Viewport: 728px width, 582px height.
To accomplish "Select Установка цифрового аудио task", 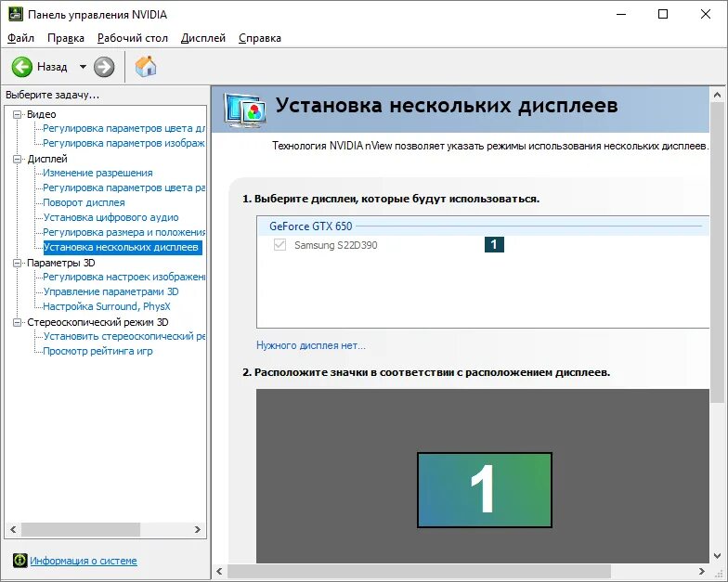I will (111, 217).
